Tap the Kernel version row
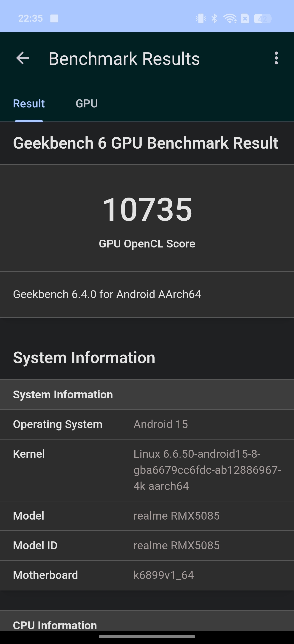Viewport: 294px width, 644px height. [x=147, y=470]
